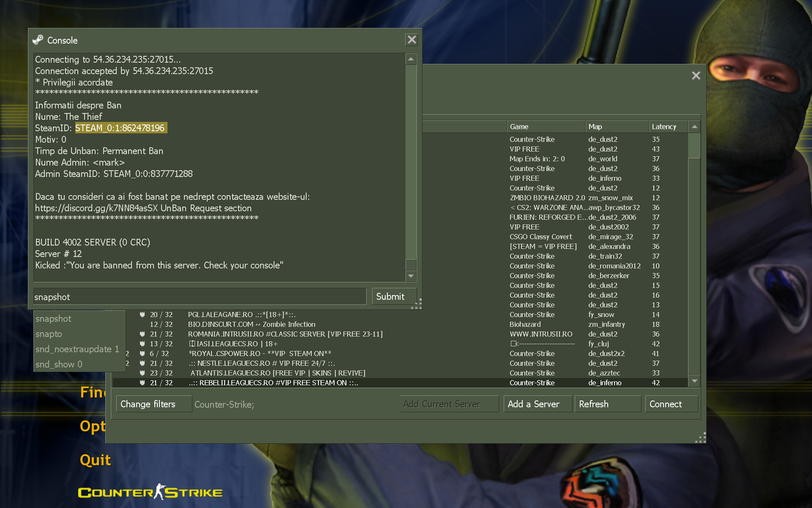Click the '[STEAM = VIP FREE]' game cell
812x508 pixels.
coord(543,246)
